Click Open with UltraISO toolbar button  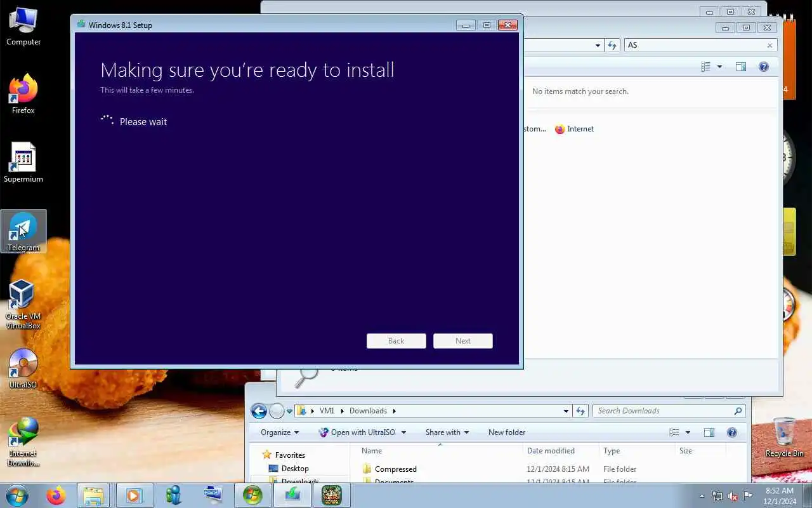tap(357, 432)
